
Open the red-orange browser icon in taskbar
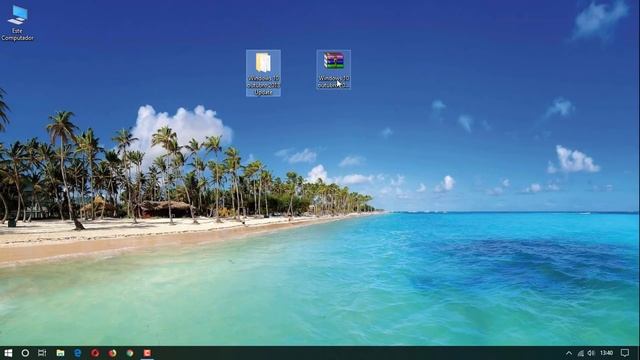click(113, 353)
